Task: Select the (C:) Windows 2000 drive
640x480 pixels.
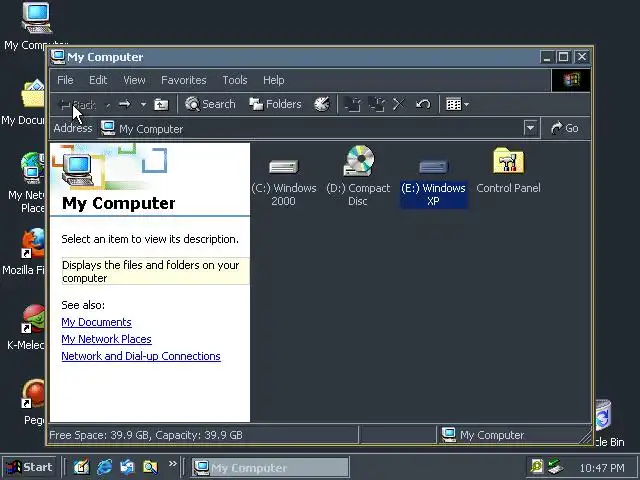Action: pos(284,178)
